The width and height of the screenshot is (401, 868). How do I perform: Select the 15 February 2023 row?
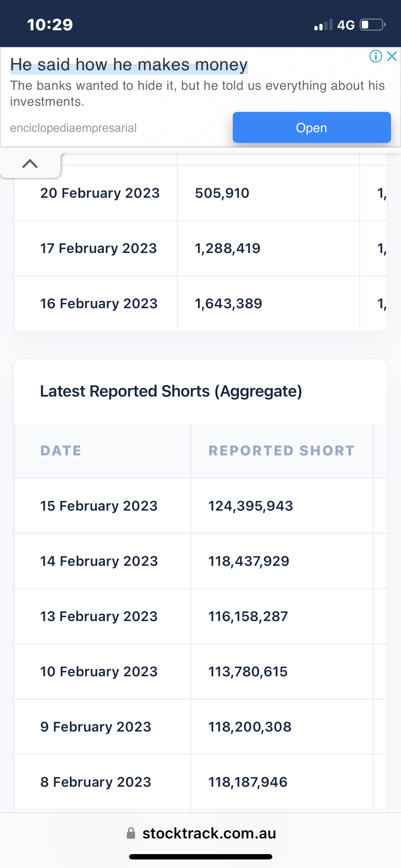click(x=99, y=506)
